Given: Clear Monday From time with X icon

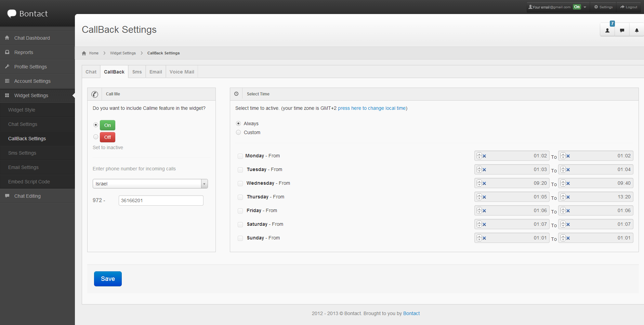Looking at the screenshot, I should (x=484, y=156).
